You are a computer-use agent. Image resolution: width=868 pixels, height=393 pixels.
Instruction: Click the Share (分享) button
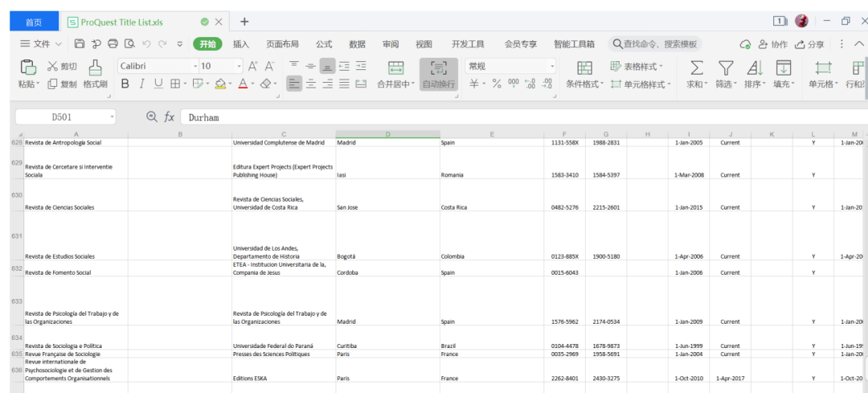coord(809,44)
